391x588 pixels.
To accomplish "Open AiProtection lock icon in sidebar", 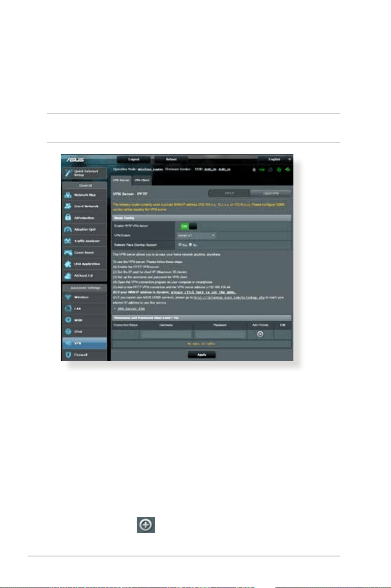I will point(68,218).
